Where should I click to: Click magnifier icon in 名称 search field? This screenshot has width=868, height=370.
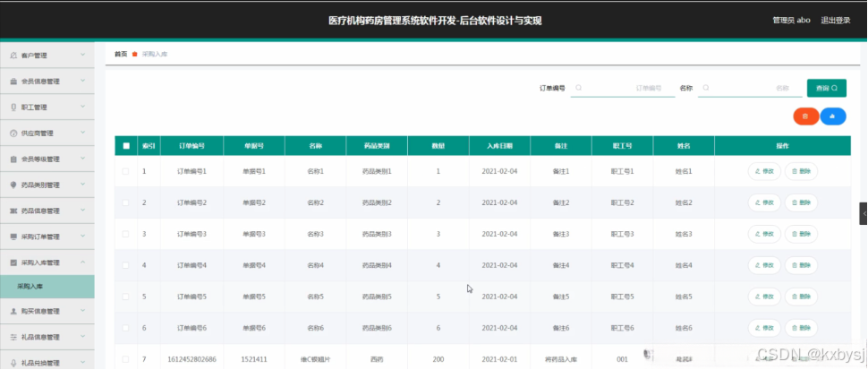pyautogui.click(x=705, y=88)
